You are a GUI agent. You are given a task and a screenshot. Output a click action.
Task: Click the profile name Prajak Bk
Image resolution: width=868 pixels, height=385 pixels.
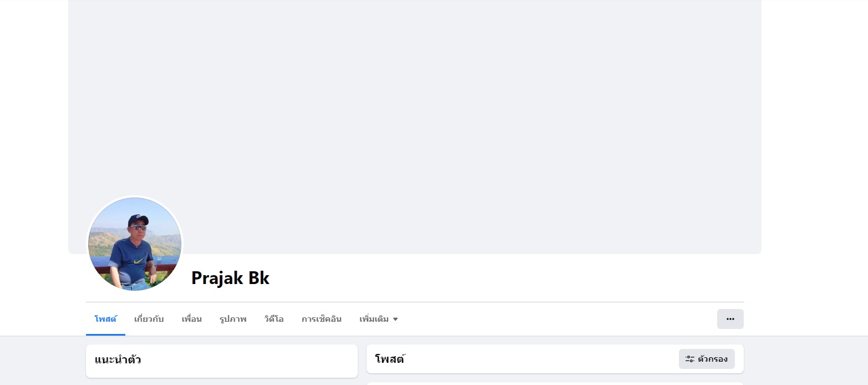click(x=230, y=278)
